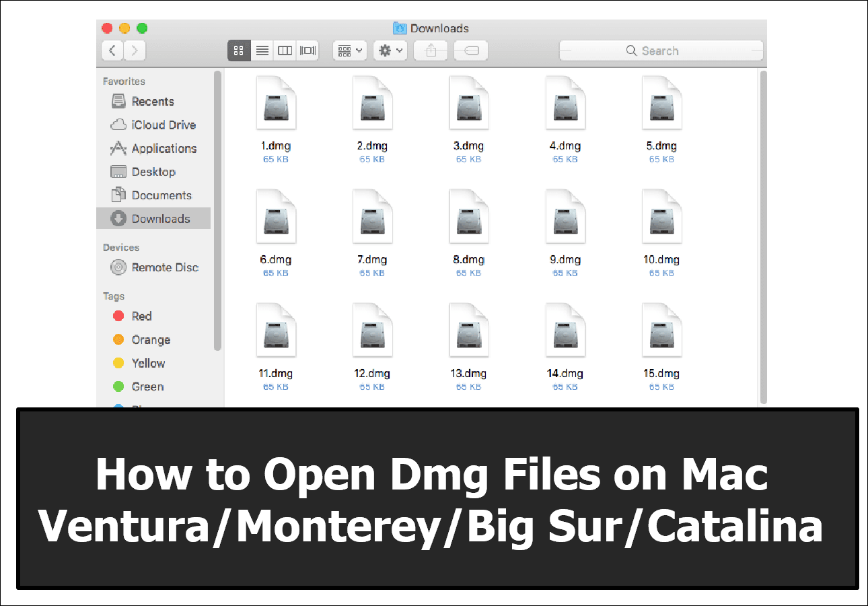Click the sidebar scrollbar
The image size is (868, 606).
pos(217,210)
